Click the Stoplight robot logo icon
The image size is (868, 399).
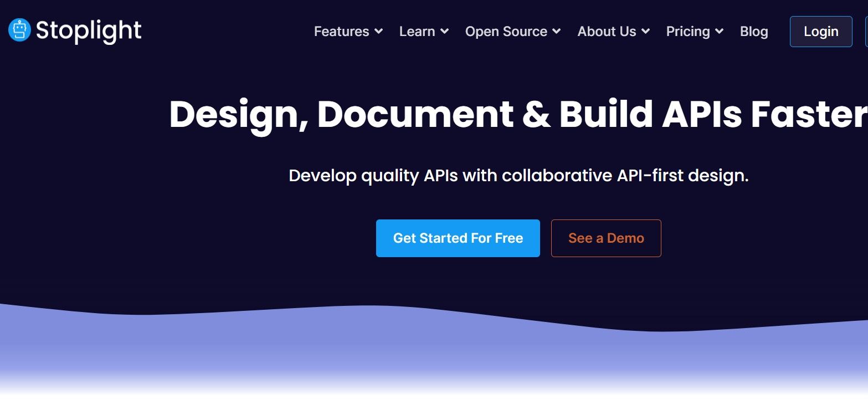click(x=19, y=30)
